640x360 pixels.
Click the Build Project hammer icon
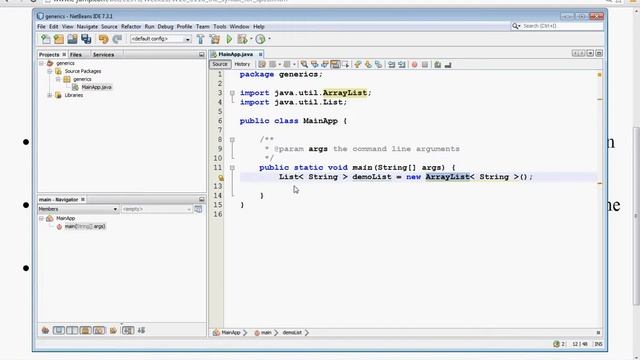200,39
